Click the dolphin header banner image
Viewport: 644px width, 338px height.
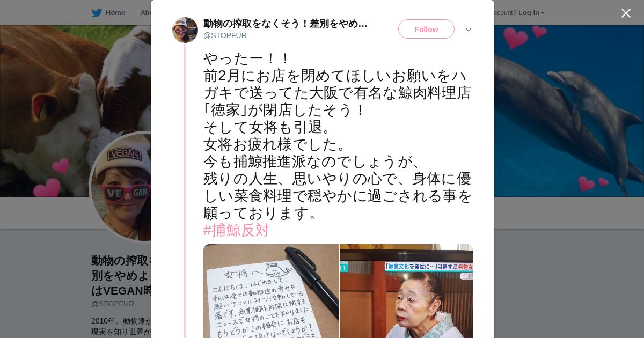click(x=569, y=111)
